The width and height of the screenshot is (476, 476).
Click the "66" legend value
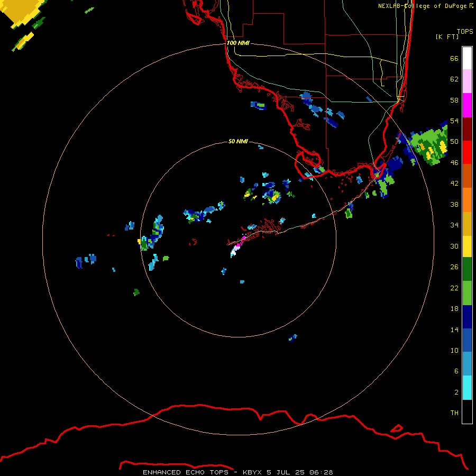click(454, 59)
